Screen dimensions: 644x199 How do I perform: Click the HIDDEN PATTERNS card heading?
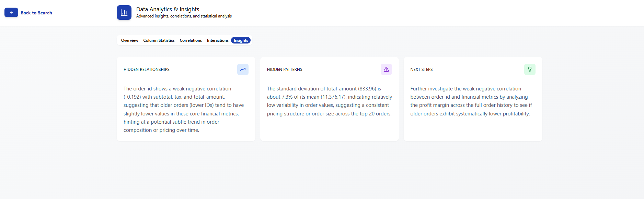285,70
